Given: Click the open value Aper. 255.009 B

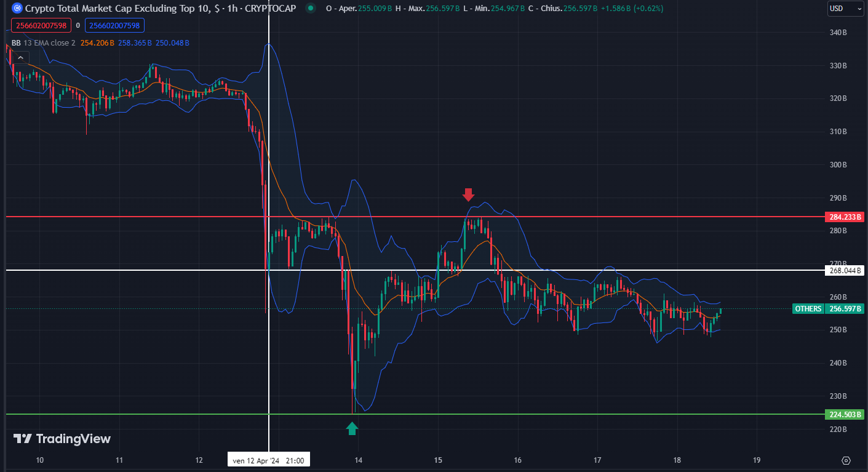Looking at the screenshot, I should point(359,9).
